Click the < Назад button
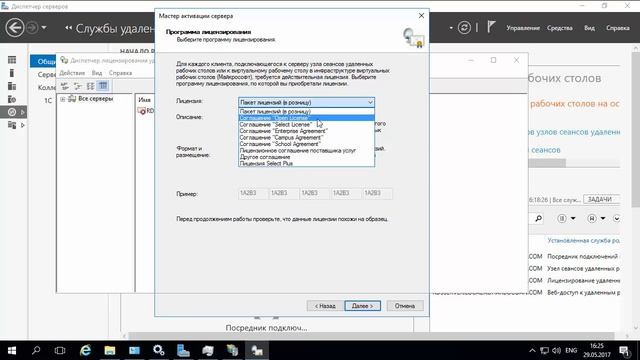The height and width of the screenshot is (360, 640). tap(325, 306)
